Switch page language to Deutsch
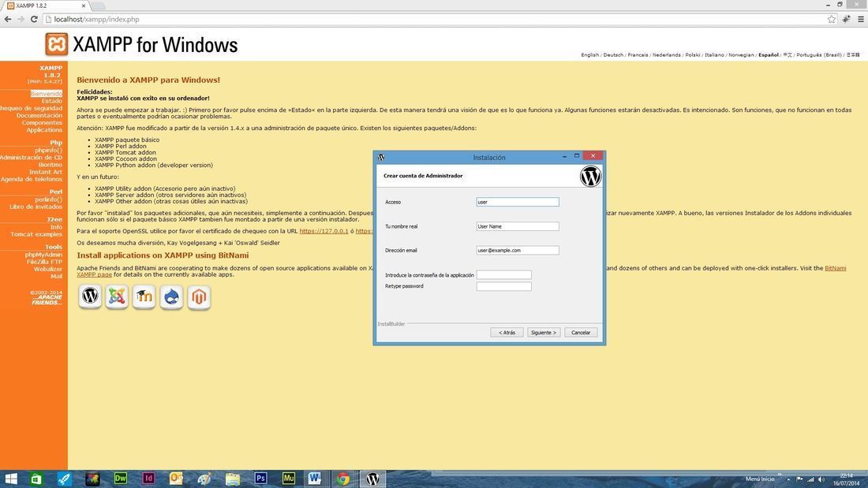The image size is (868, 488). coord(613,54)
